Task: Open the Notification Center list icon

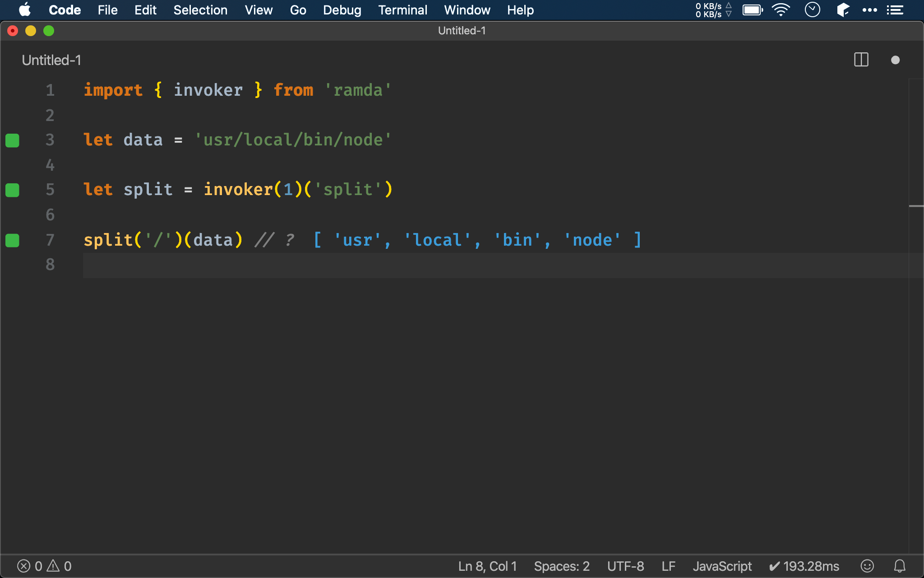Action: click(x=895, y=10)
